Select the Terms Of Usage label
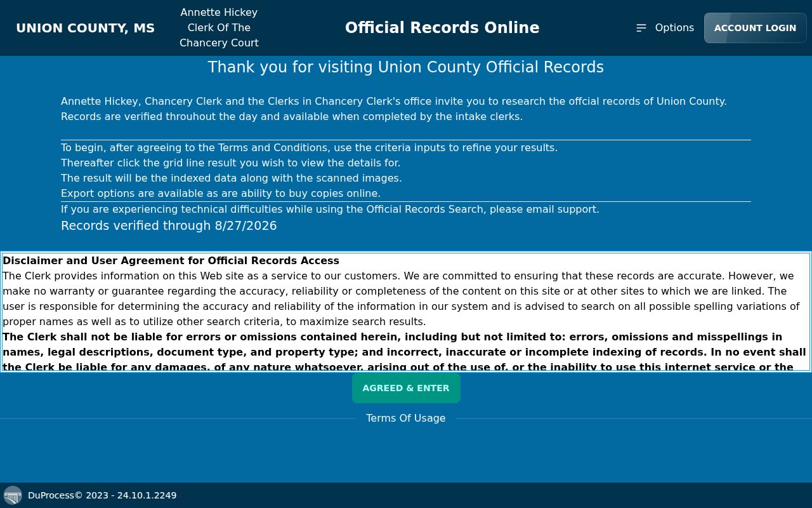The height and width of the screenshot is (508, 812). click(x=406, y=418)
